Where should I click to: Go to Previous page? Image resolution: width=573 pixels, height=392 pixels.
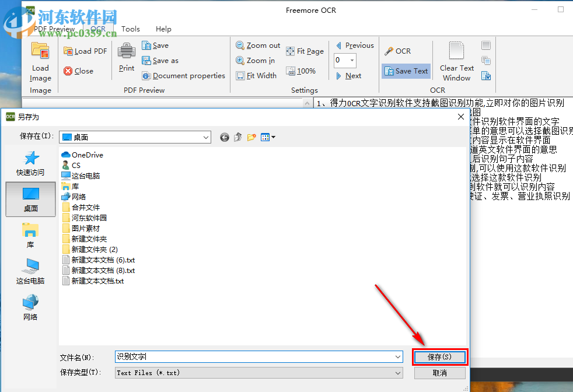point(355,45)
